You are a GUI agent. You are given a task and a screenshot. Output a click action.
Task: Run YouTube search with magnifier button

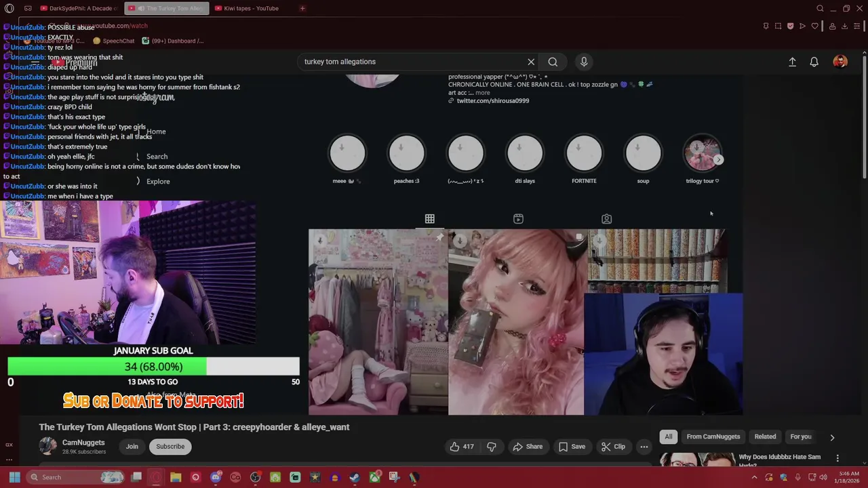[553, 62]
